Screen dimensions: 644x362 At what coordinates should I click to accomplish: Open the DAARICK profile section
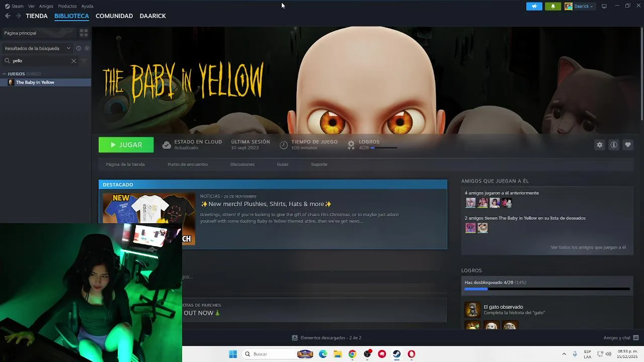click(152, 16)
